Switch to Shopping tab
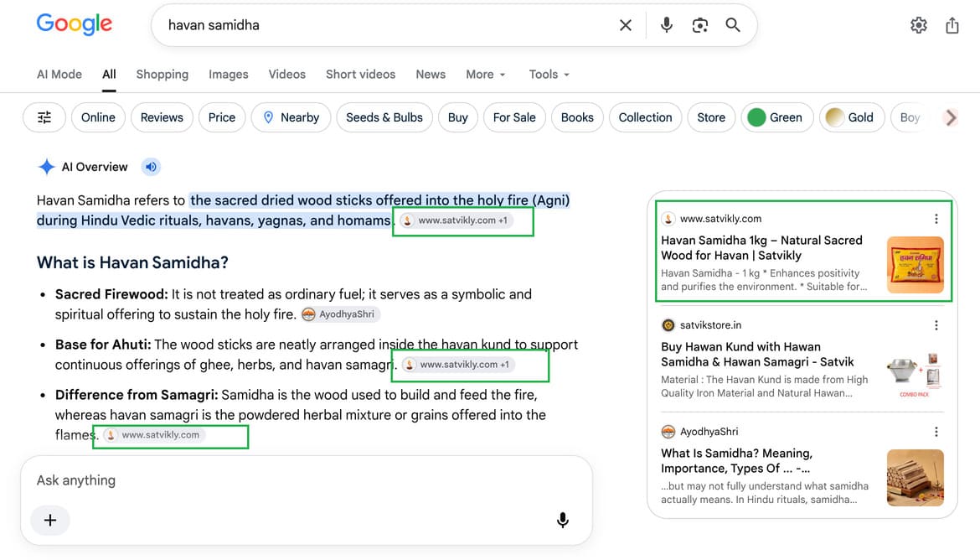The width and height of the screenshot is (980, 560). point(162,75)
